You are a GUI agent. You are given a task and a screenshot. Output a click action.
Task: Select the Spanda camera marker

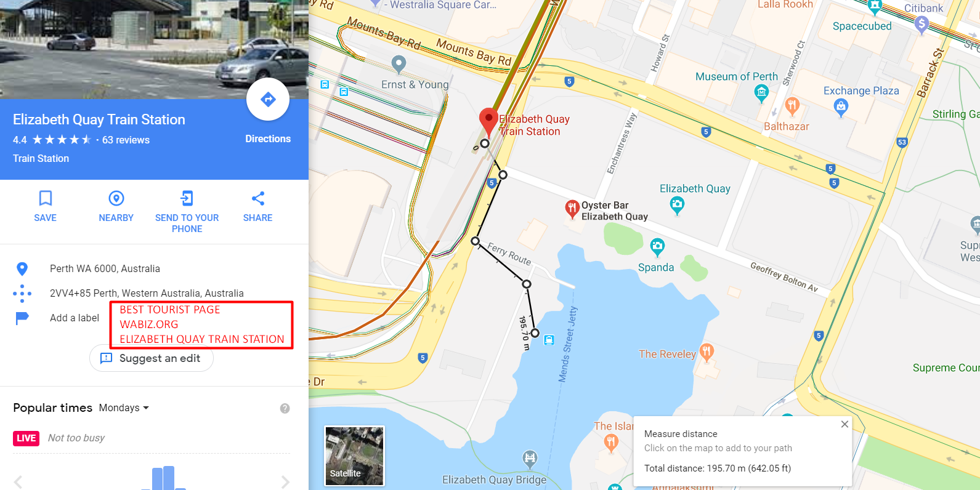tap(657, 248)
